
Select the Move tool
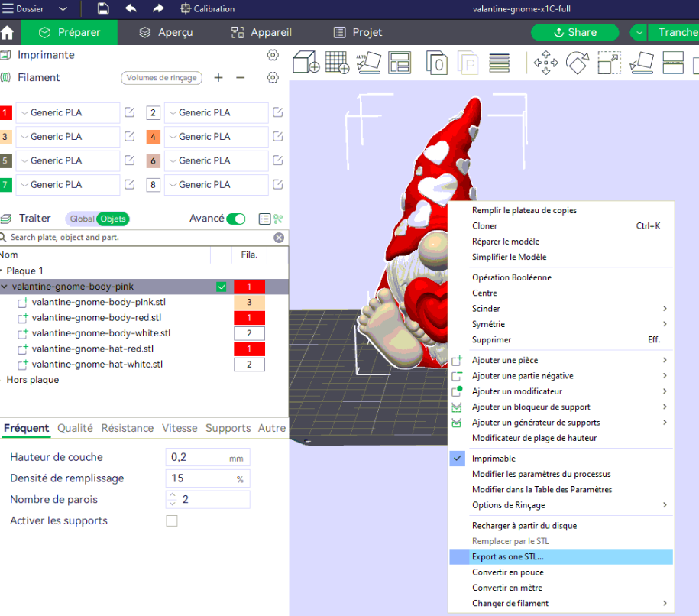coord(545,63)
